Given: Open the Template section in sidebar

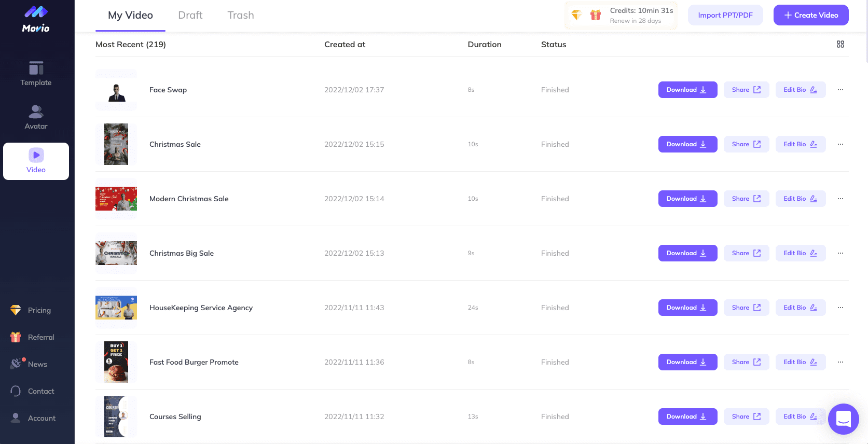Looking at the screenshot, I should [x=36, y=74].
